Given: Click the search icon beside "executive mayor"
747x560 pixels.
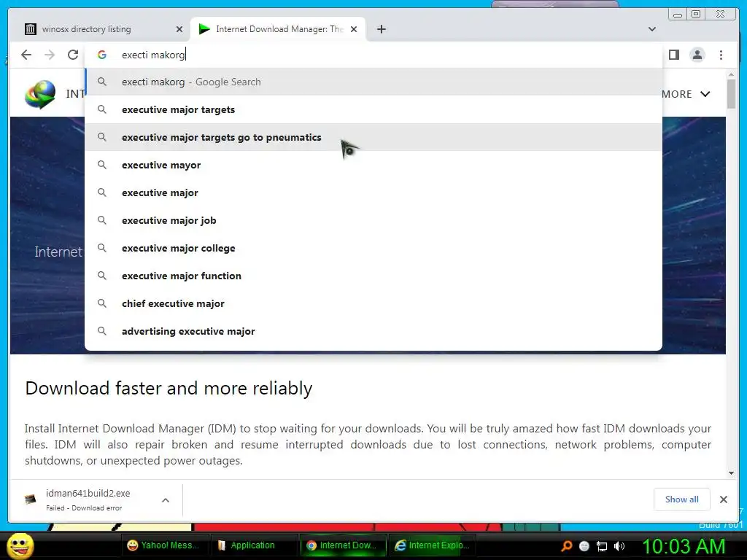Looking at the screenshot, I should point(102,165).
